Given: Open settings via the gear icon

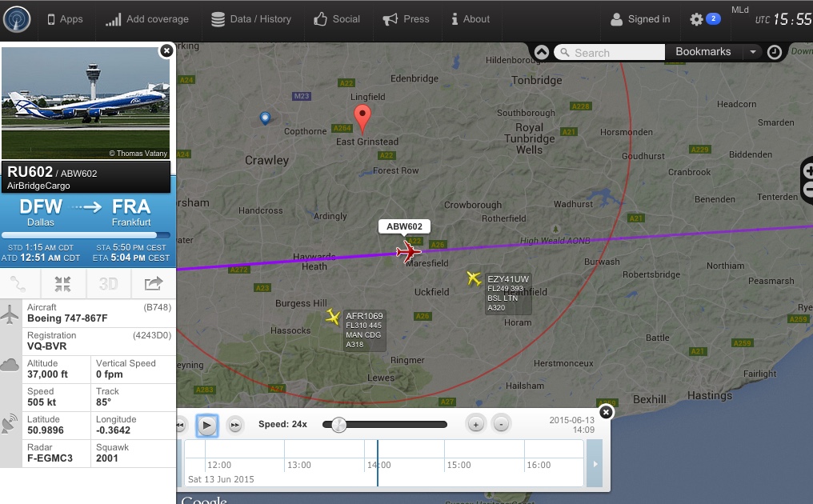Looking at the screenshot, I should [x=696, y=19].
